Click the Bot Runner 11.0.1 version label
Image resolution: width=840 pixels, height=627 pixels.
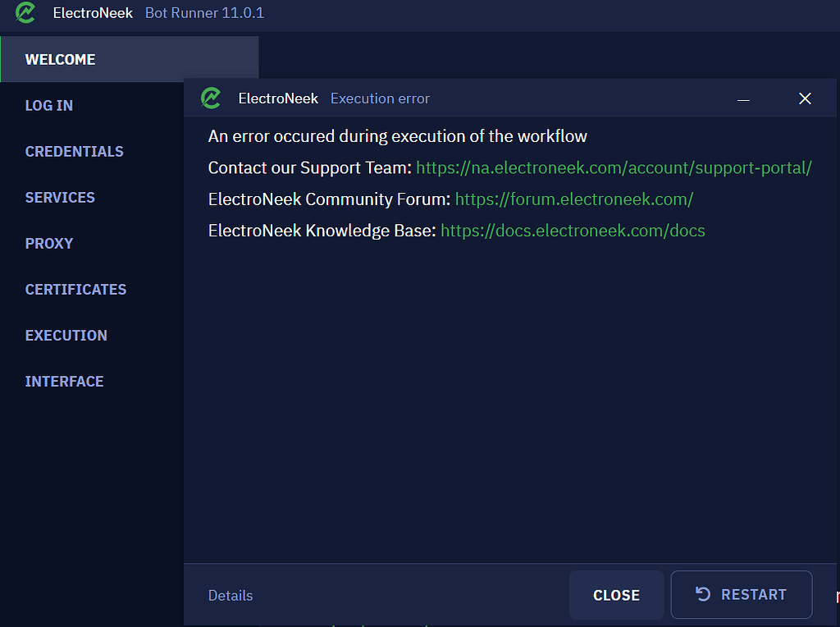[x=203, y=13]
